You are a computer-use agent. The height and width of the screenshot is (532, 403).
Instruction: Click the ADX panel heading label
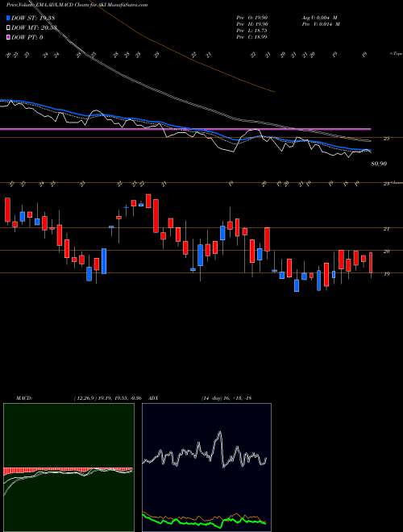coord(153,398)
